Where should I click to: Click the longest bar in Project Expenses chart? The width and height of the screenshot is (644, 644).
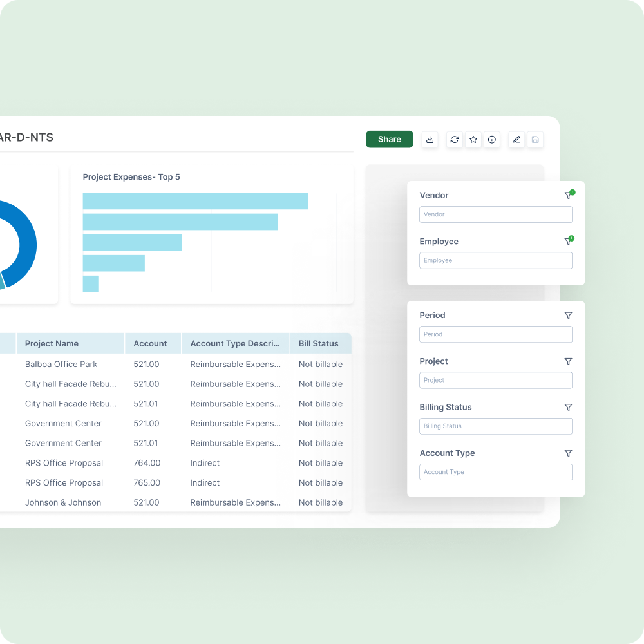pyautogui.click(x=195, y=201)
